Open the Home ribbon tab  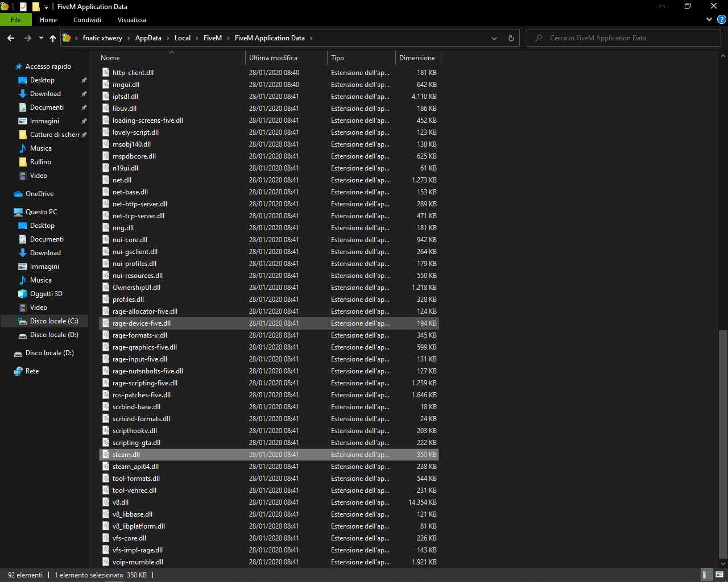pyautogui.click(x=48, y=20)
